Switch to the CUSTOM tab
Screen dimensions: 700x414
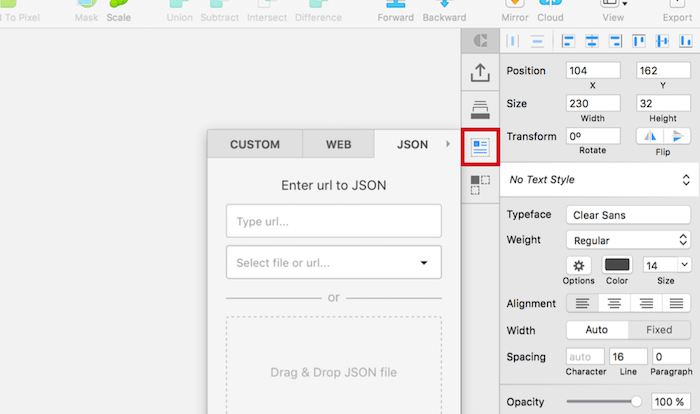255,144
